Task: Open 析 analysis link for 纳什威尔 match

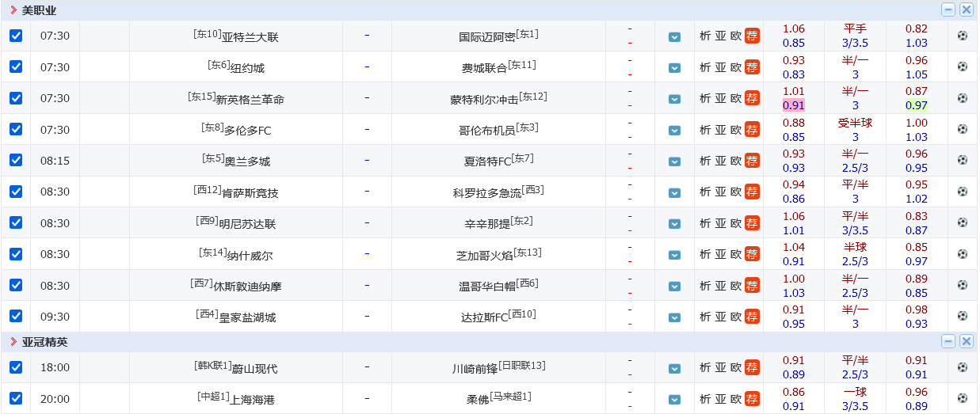Action: 705,254
